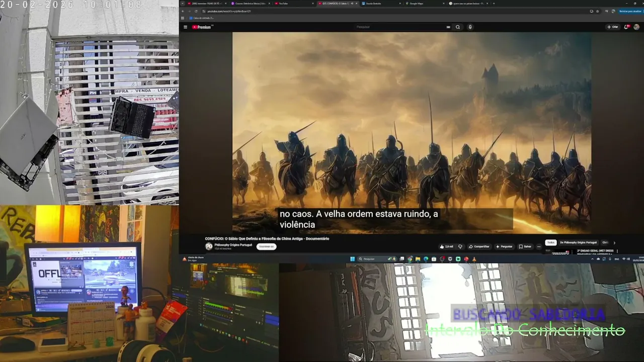
Task: Select the De Philosophy Origins Português chip
Action: pos(579,242)
